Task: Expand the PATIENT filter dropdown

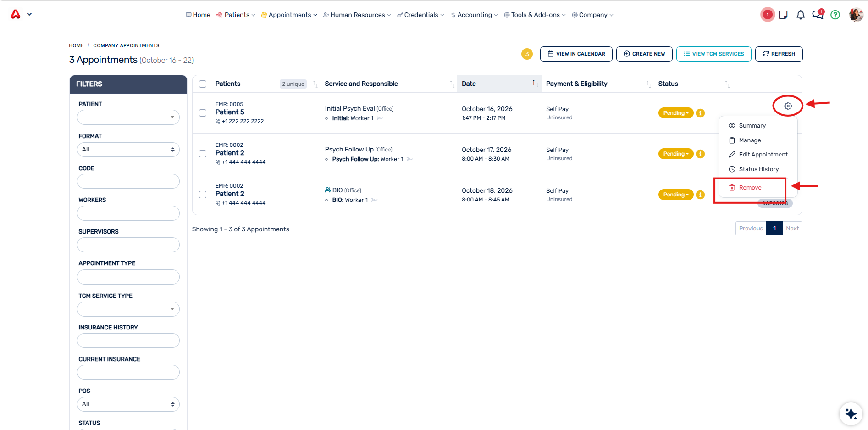Action: pyautogui.click(x=128, y=117)
